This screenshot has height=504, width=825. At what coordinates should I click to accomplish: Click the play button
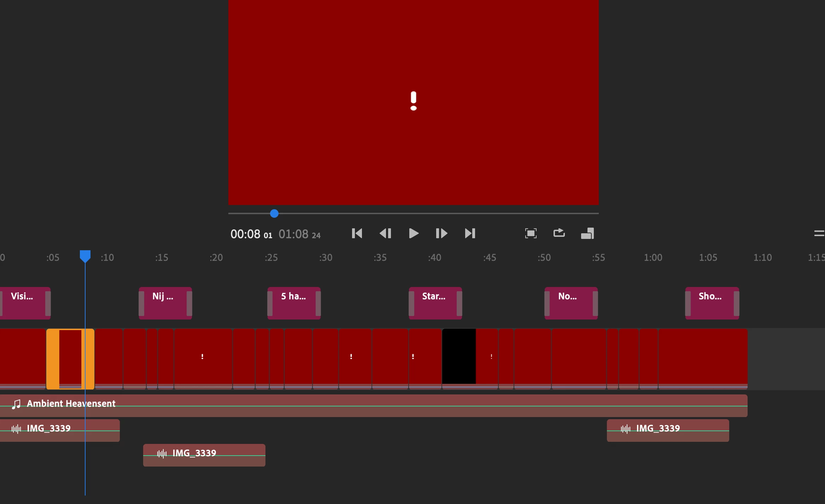(414, 233)
